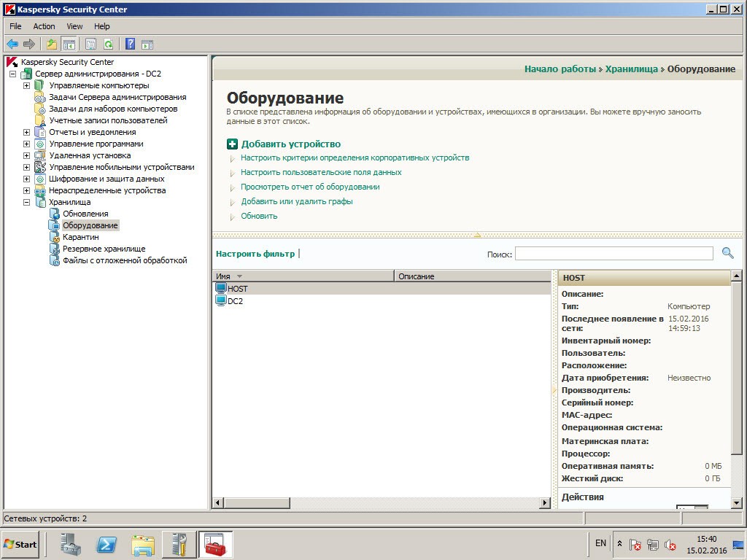
Task: Click the Добавить устройство link
Action: tap(290, 144)
